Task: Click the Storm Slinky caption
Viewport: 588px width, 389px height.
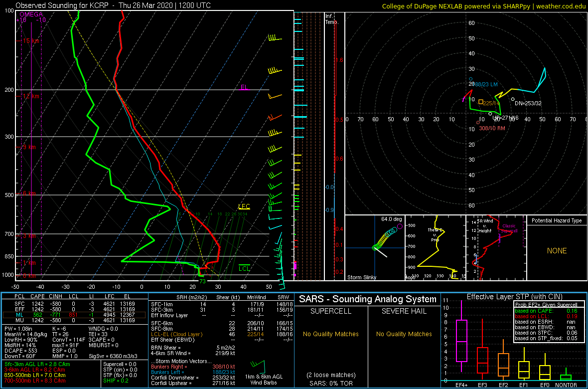Action: tap(361, 277)
